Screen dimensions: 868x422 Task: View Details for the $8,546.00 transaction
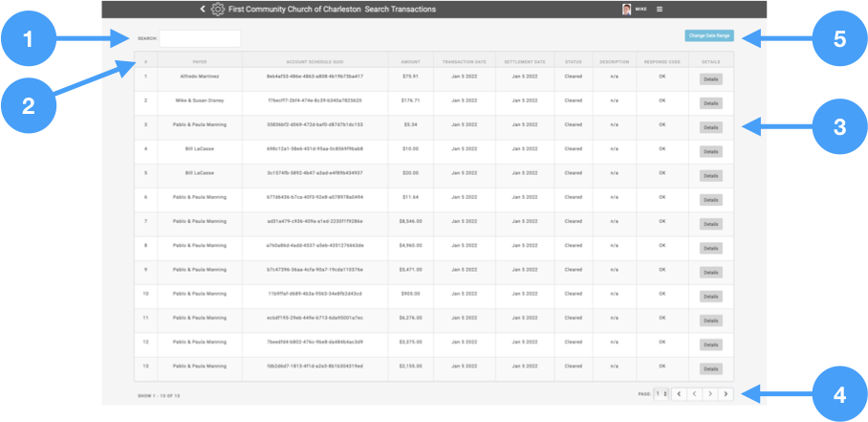pos(710,224)
